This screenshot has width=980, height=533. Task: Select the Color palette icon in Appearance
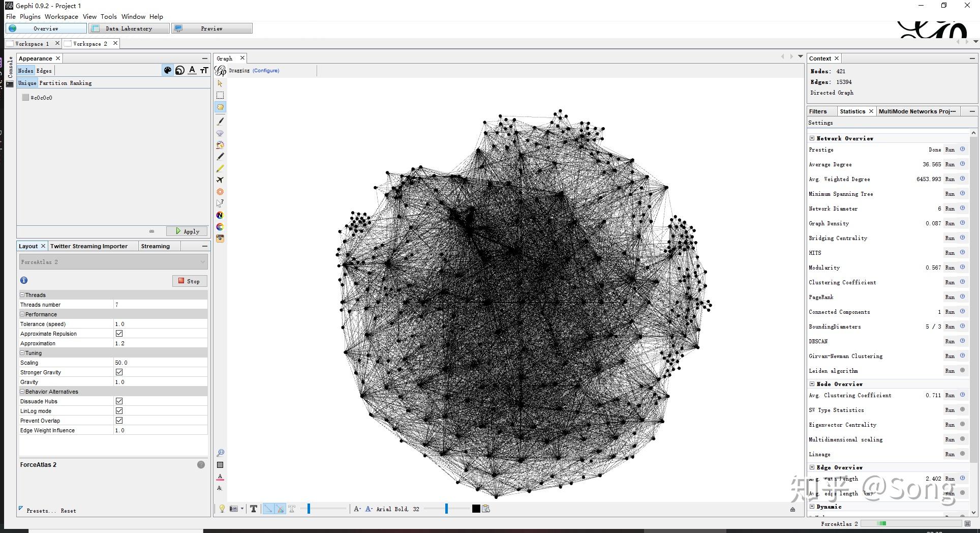pyautogui.click(x=167, y=70)
